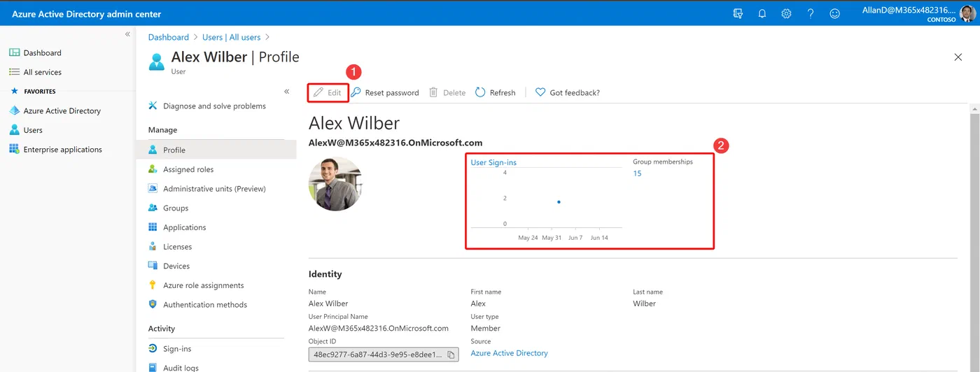Viewport: 980px width, 372px height.
Task: Click the User type value Member
Action: click(485, 328)
